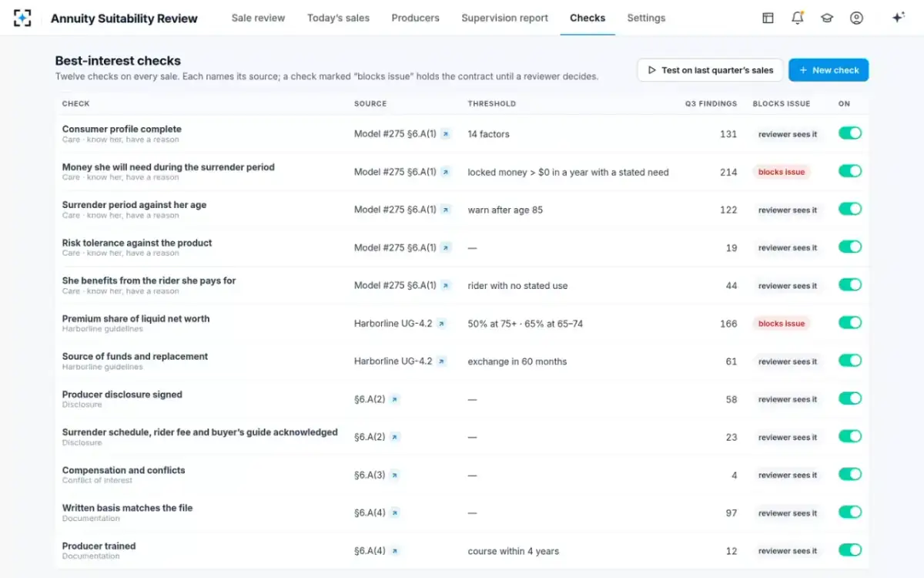
Task: Click the threshold text 'warn after age 85'
Action: (505, 210)
